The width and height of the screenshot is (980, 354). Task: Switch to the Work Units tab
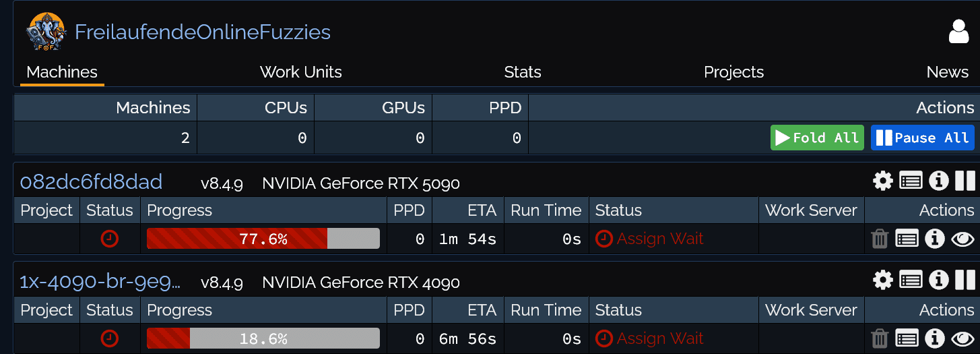tap(300, 72)
